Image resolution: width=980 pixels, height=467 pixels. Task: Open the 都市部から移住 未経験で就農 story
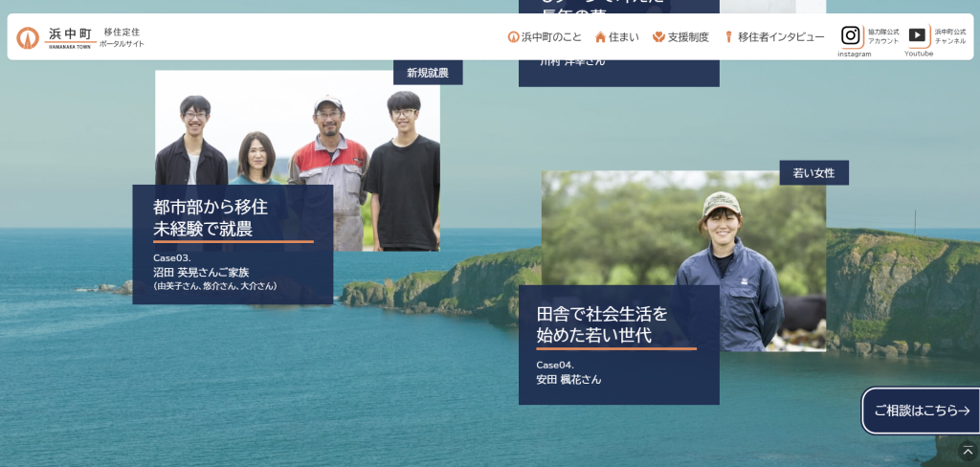(x=232, y=217)
